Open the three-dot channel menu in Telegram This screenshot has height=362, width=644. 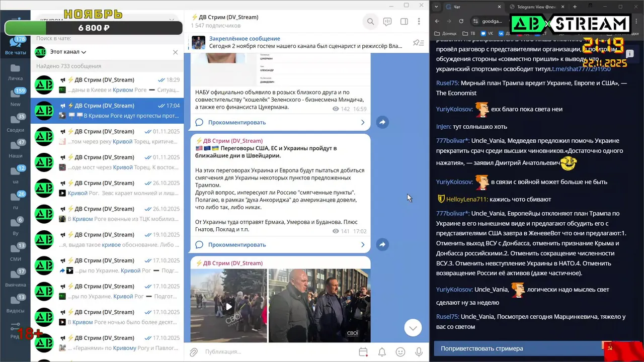pos(419,22)
